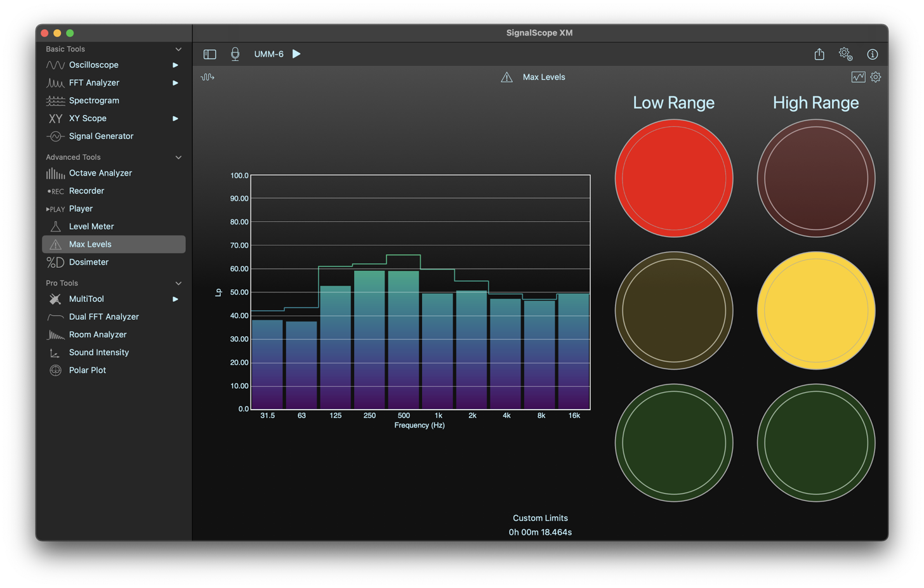This screenshot has width=924, height=588.
Task: Click the Level Meter icon
Action: pos(55,226)
